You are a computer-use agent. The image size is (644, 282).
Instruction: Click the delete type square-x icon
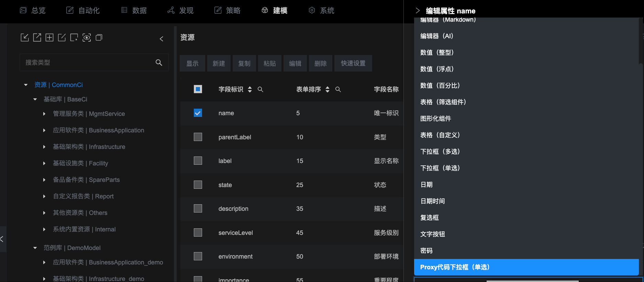(74, 37)
